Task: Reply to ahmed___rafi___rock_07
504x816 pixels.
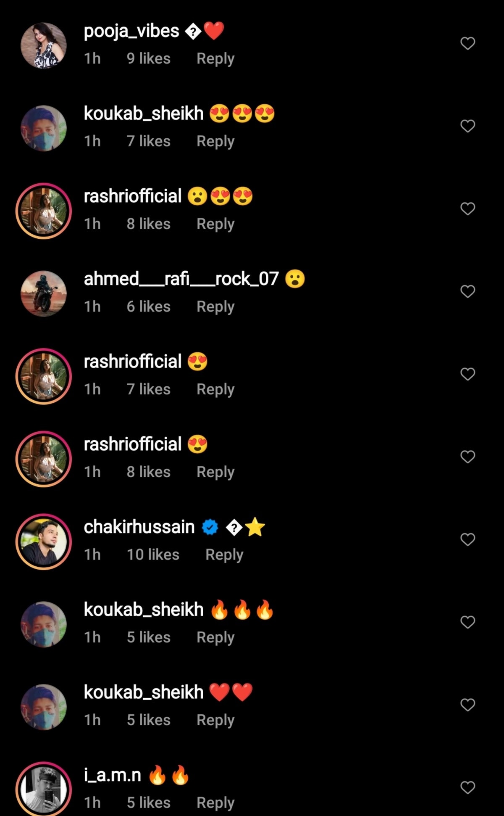Action: click(215, 306)
